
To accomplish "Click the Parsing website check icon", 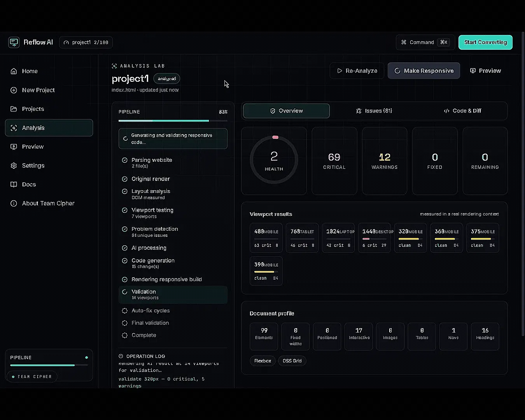I will [124, 160].
